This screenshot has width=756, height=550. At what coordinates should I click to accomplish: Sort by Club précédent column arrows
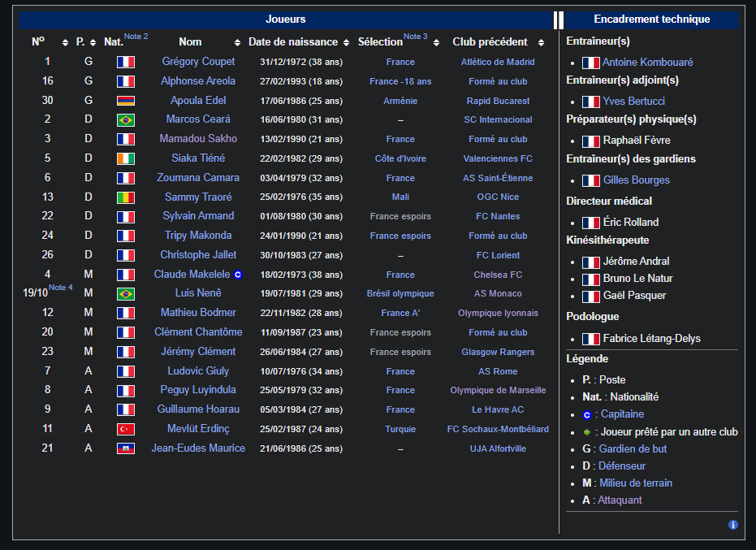[541, 43]
